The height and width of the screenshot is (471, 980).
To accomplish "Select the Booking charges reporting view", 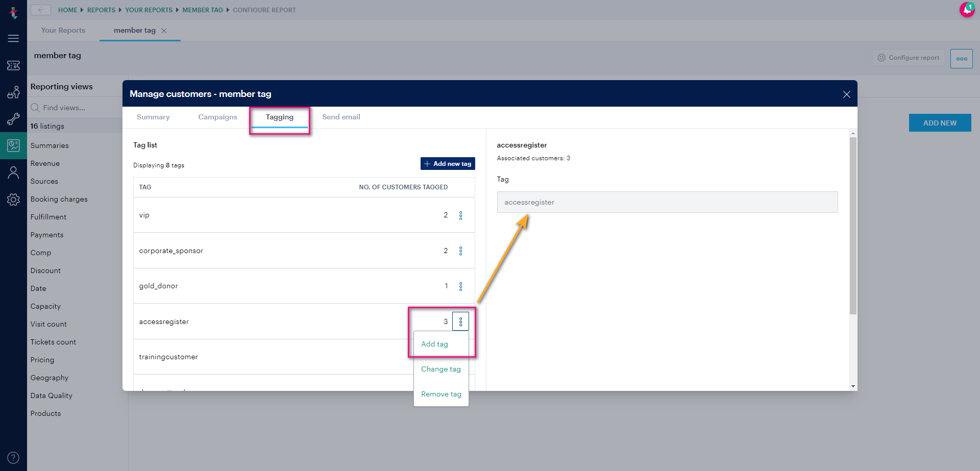I will 59,199.
